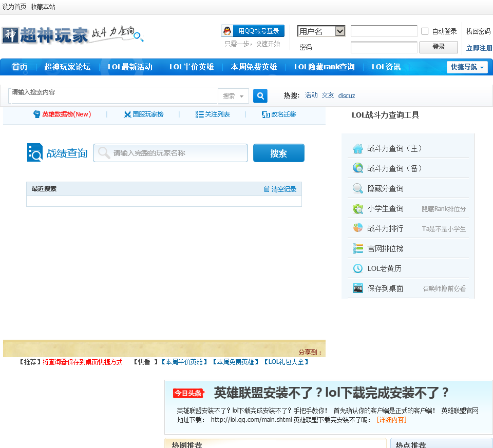Select 本周免费英雄 in navigation bar
The width and height of the screenshot is (493, 448).
[x=254, y=67]
